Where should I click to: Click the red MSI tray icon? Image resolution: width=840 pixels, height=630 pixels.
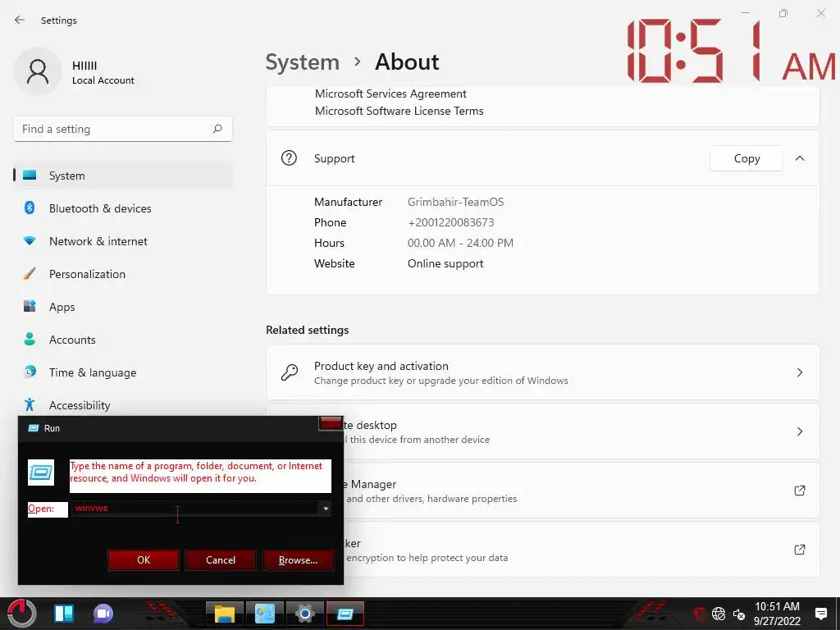[699, 614]
